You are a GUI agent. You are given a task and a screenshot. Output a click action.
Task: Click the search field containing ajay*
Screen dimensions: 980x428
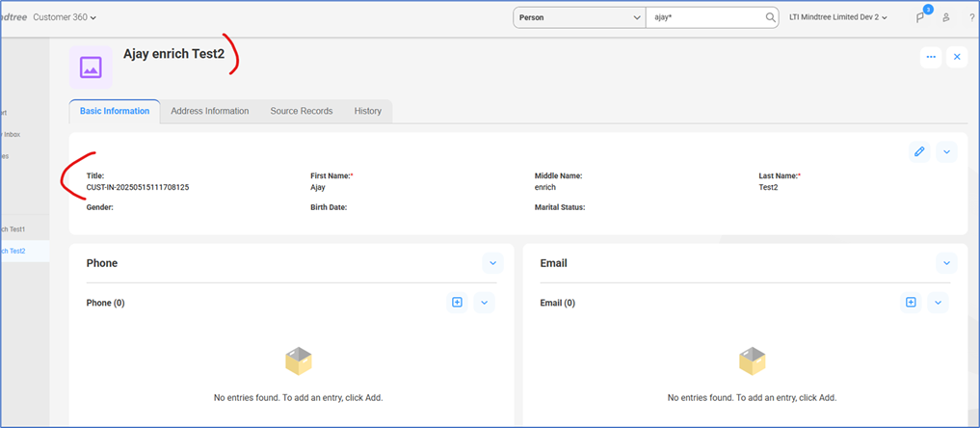[703, 17]
